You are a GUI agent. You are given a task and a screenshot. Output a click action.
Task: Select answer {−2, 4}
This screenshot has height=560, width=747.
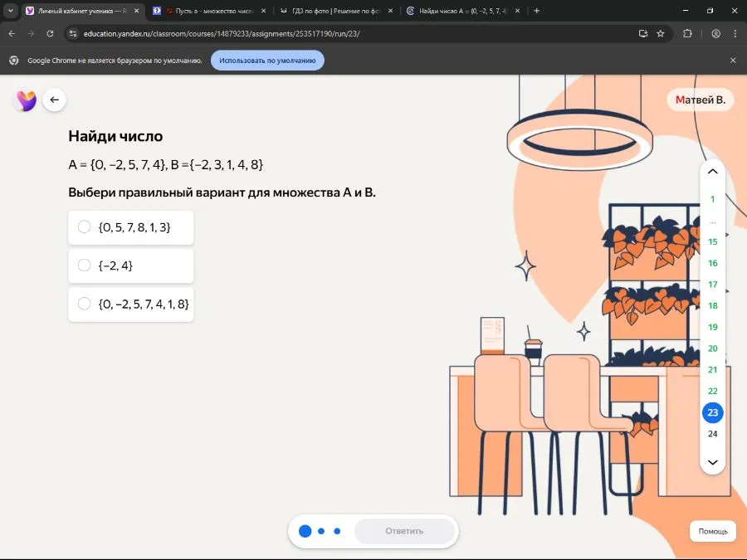click(x=84, y=265)
